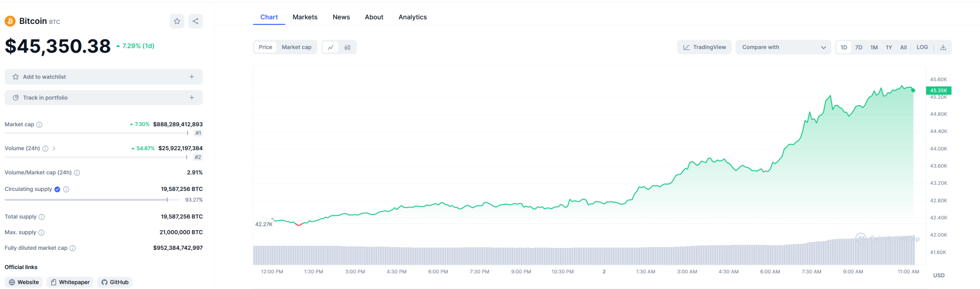Open the News tab

coord(341,17)
